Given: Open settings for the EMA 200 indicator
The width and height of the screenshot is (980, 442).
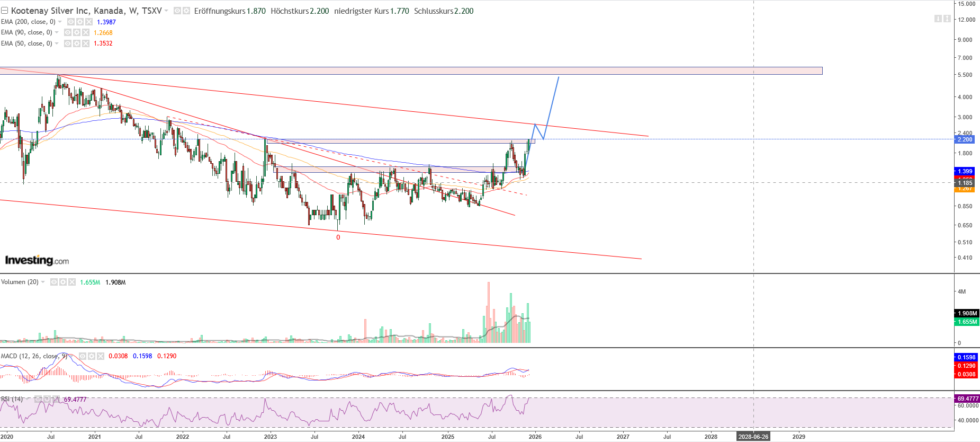Looking at the screenshot, I should (x=79, y=22).
